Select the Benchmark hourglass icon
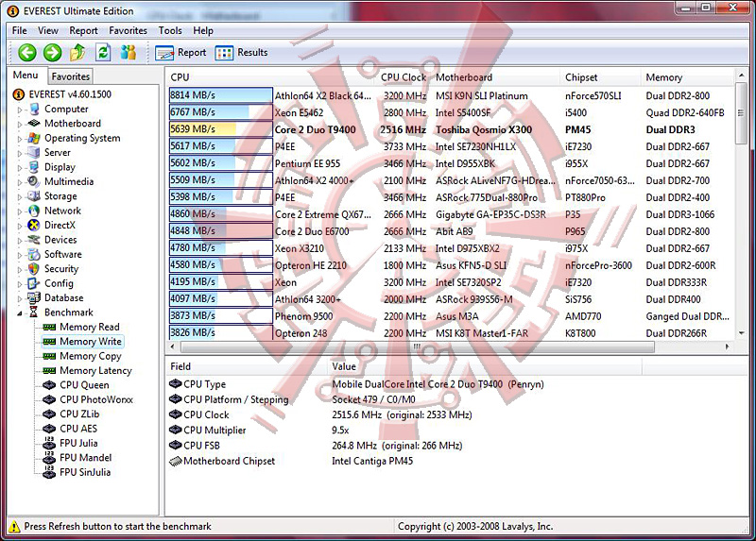The height and width of the screenshot is (541, 756). (34, 313)
